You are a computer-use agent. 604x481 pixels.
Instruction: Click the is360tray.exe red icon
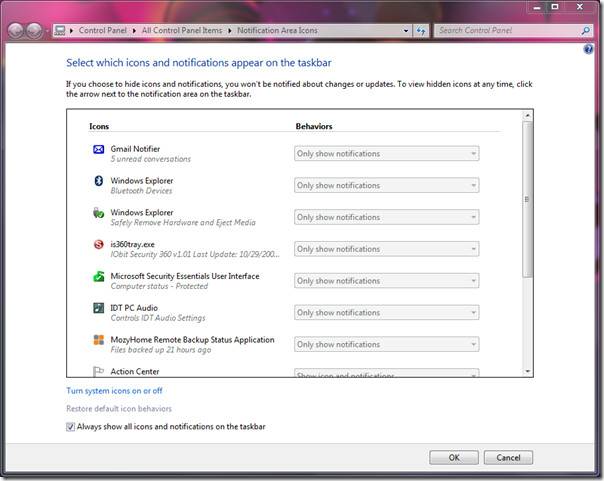coord(99,244)
